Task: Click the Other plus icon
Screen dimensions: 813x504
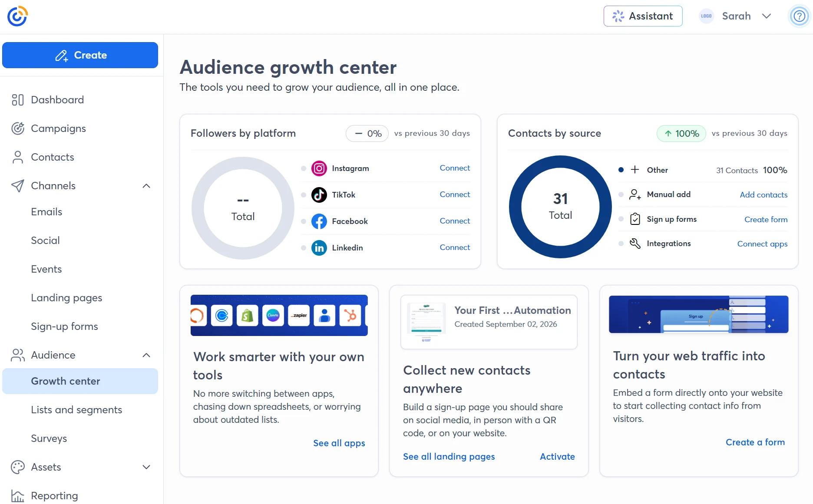Action: 635,170
